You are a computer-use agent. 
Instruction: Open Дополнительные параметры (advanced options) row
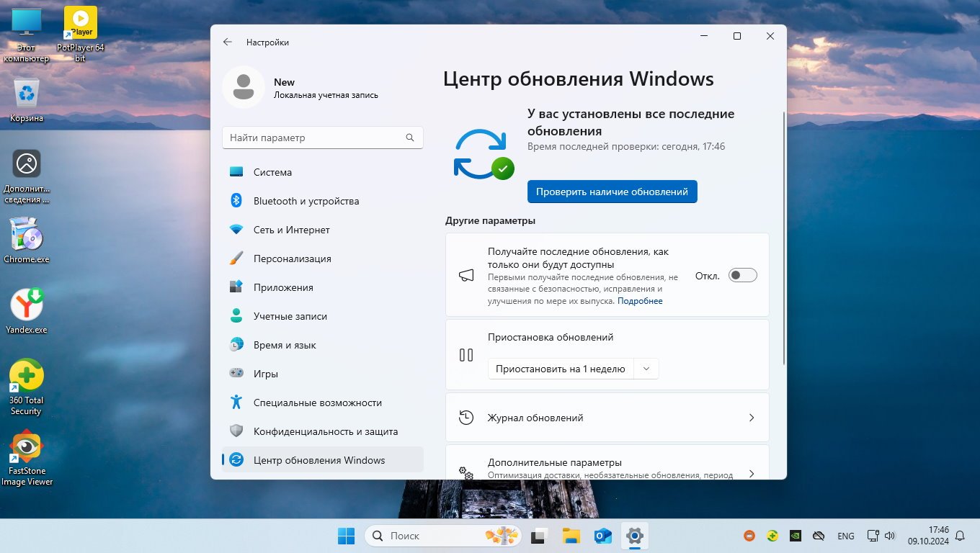point(607,468)
